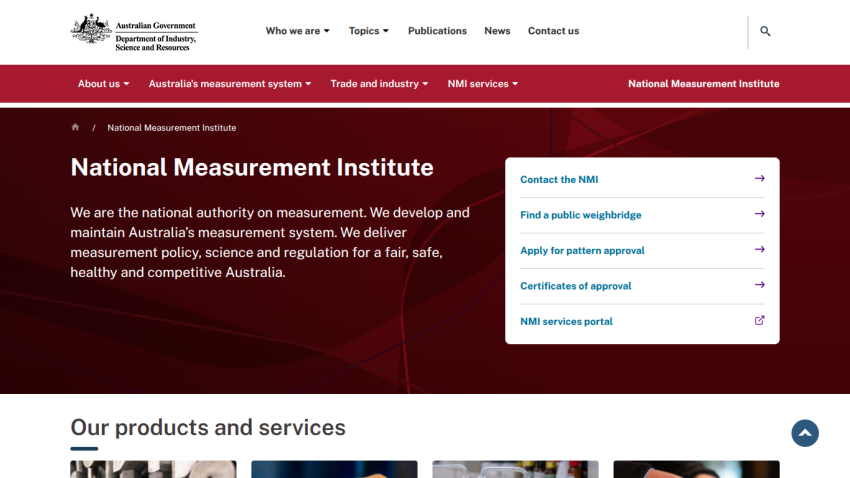Screen dimensions: 850x478
Task: Click the Our products and services heading
Action: pos(208,428)
